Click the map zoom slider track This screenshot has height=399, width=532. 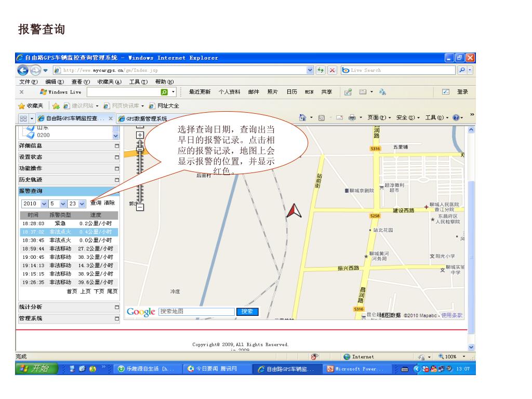[x=139, y=171]
